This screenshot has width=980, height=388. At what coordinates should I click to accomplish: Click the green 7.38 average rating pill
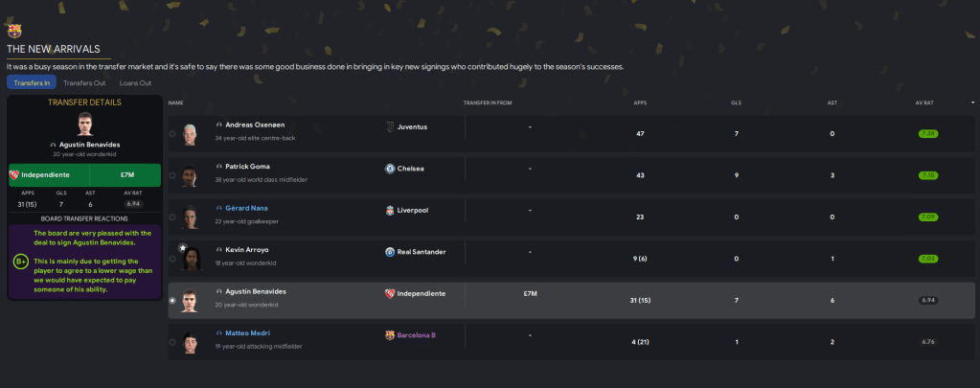tap(927, 133)
